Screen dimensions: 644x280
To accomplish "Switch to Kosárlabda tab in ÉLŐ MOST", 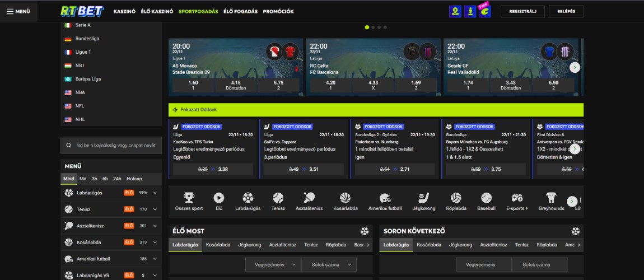I will (218, 245).
